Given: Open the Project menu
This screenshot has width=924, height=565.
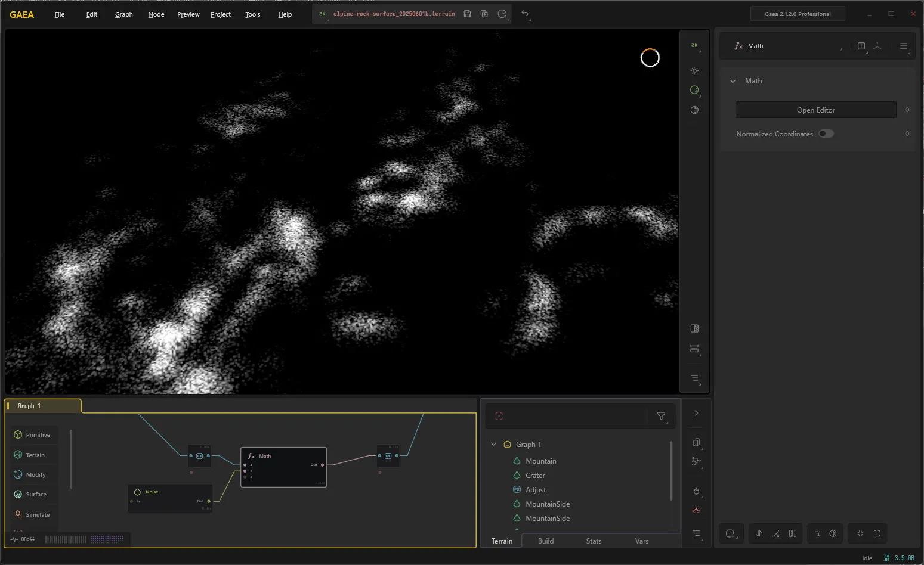Looking at the screenshot, I should 221,14.
